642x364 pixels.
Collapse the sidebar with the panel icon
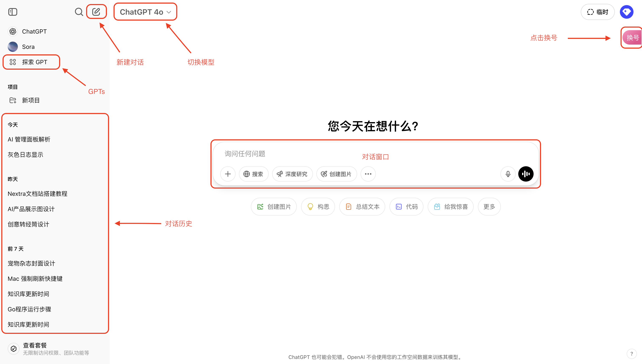(13, 12)
